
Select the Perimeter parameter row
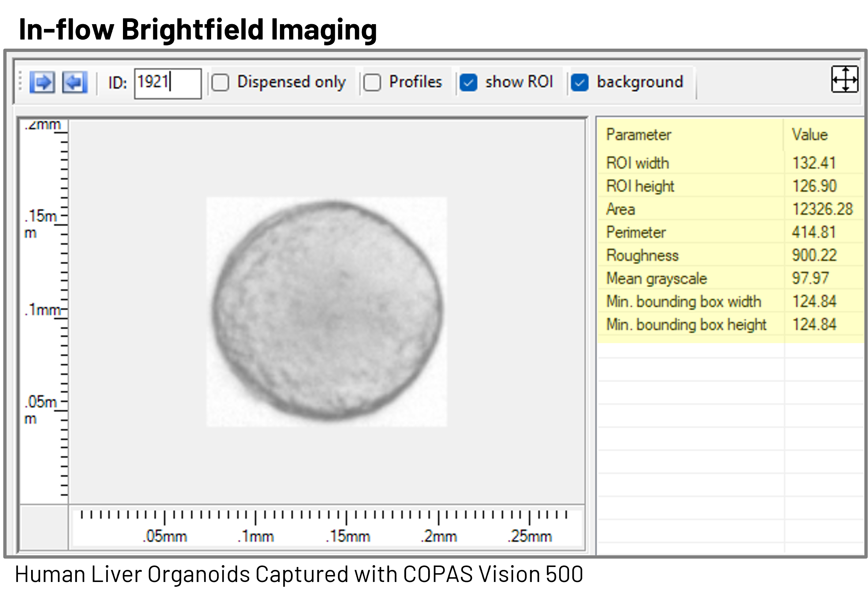click(636, 232)
